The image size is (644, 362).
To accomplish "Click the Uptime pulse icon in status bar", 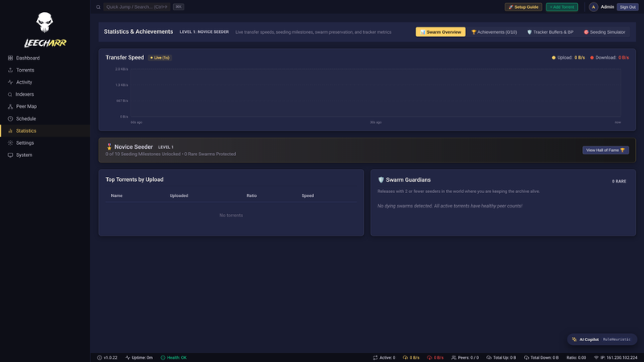I will click(x=128, y=358).
